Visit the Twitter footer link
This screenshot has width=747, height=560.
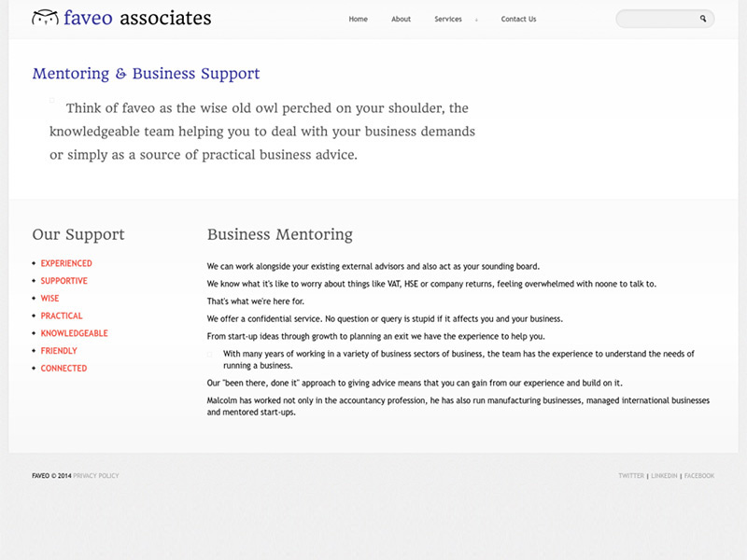[x=631, y=476]
